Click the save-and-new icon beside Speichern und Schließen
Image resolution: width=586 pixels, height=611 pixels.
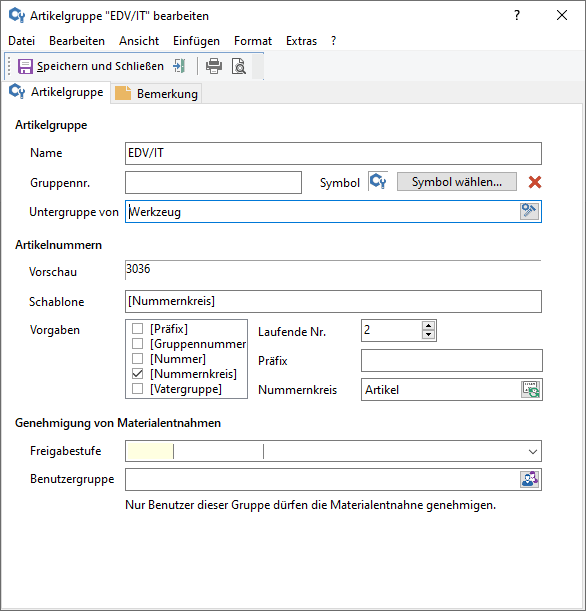tap(180, 66)
